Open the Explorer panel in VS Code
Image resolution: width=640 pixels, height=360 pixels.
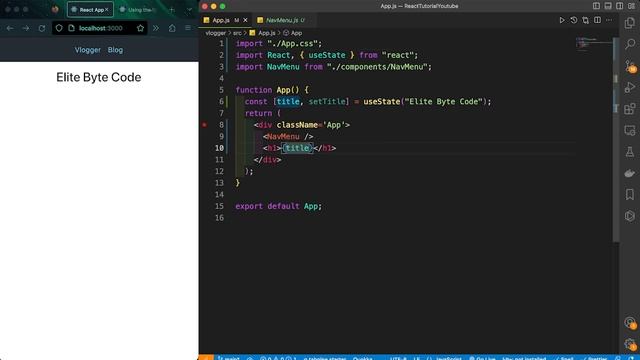[630, 23]
